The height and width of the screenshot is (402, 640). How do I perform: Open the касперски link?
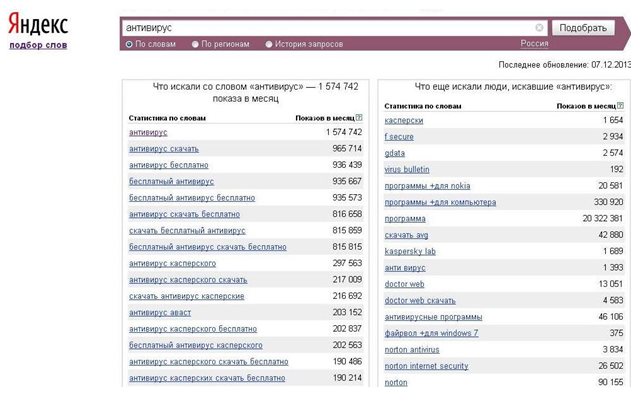(x=404, y=120)
